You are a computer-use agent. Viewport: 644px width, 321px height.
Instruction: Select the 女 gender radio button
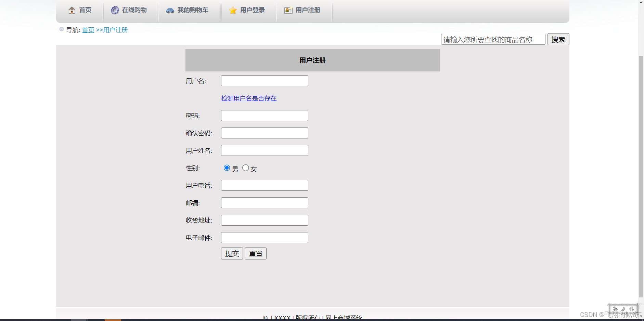[246, 168]
